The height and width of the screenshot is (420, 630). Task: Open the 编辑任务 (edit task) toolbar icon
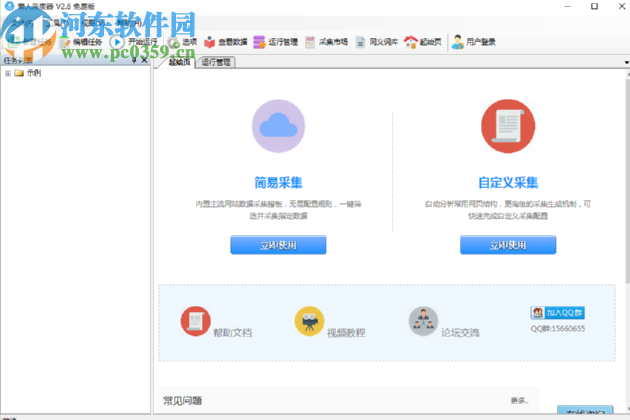click(65, 42)
